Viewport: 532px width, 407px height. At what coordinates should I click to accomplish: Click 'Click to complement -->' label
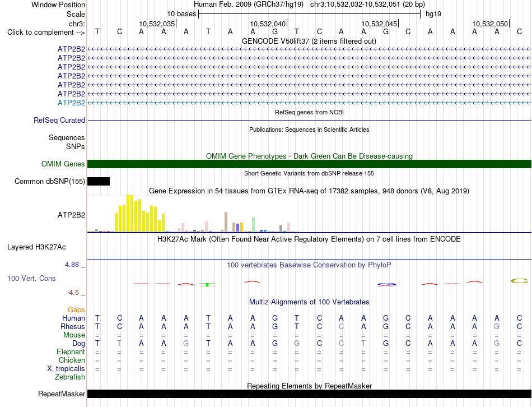(x=46, y=33)
